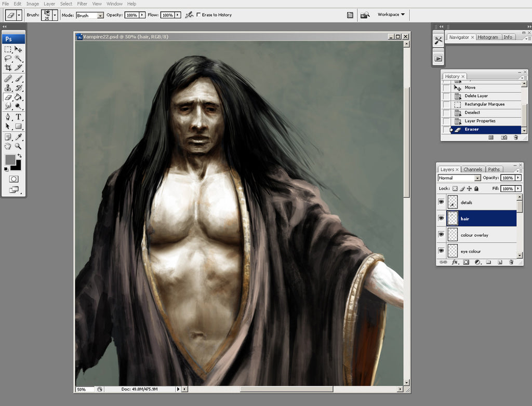Activate the Eyedropper tool
This screenshot has height=406, width=532.
[x=18, y=137]
